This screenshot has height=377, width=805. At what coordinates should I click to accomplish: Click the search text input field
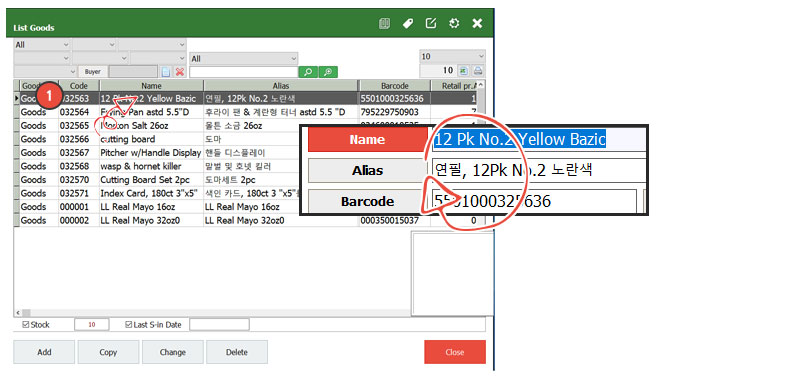(244, 72)
